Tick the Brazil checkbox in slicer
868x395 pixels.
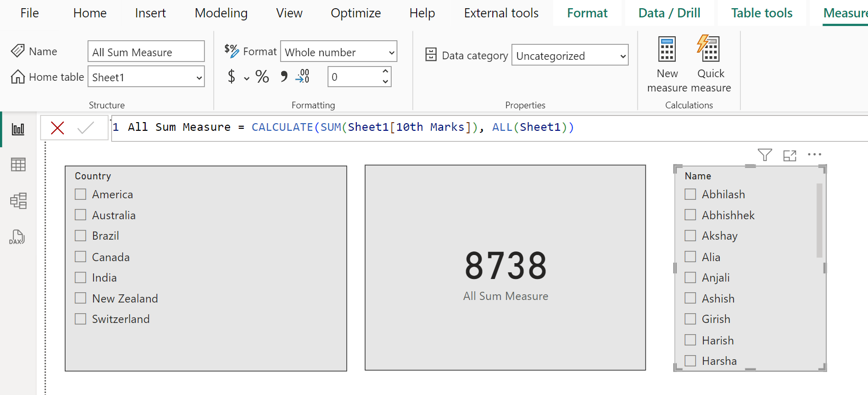click(x=81, y=236)
